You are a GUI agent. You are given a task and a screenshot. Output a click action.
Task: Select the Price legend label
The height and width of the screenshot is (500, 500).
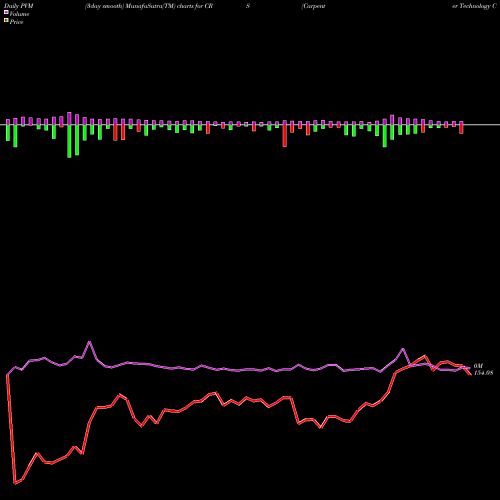point(16,22)
